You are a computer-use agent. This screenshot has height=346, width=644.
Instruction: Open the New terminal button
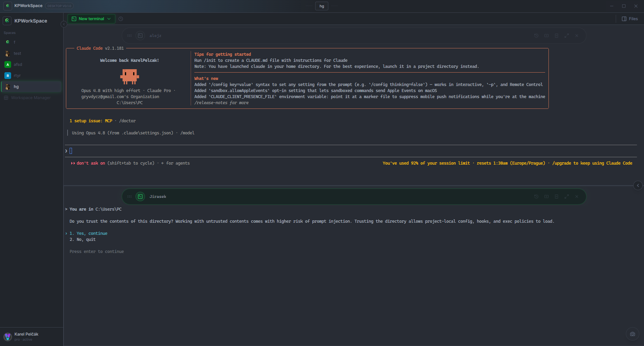pyautogui.click(x=91, y=19)
